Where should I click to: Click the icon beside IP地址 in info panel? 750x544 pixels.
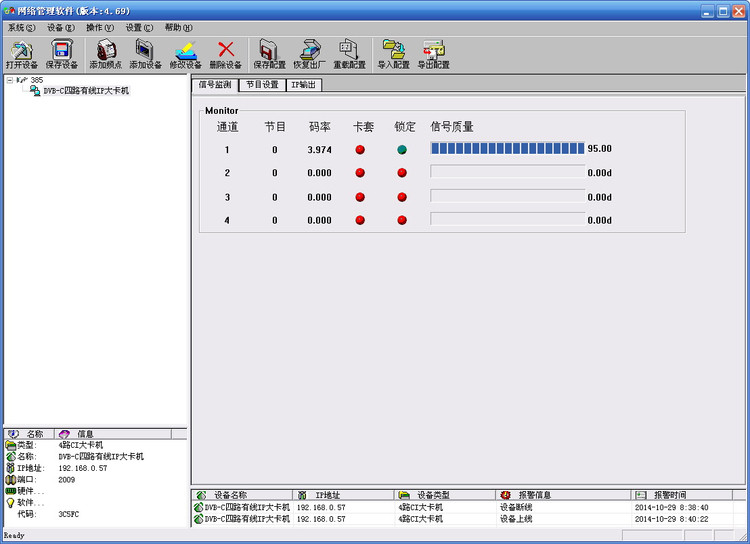(x=11, y=468)
